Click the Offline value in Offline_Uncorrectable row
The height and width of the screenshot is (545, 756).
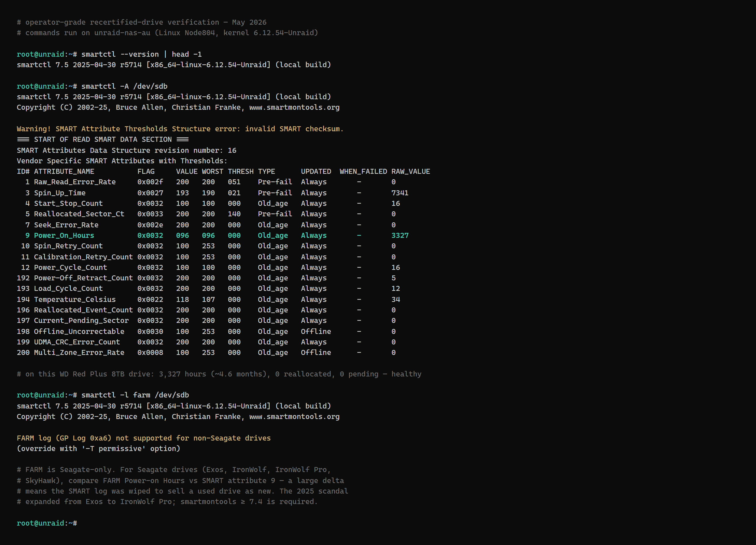point(316,331)
